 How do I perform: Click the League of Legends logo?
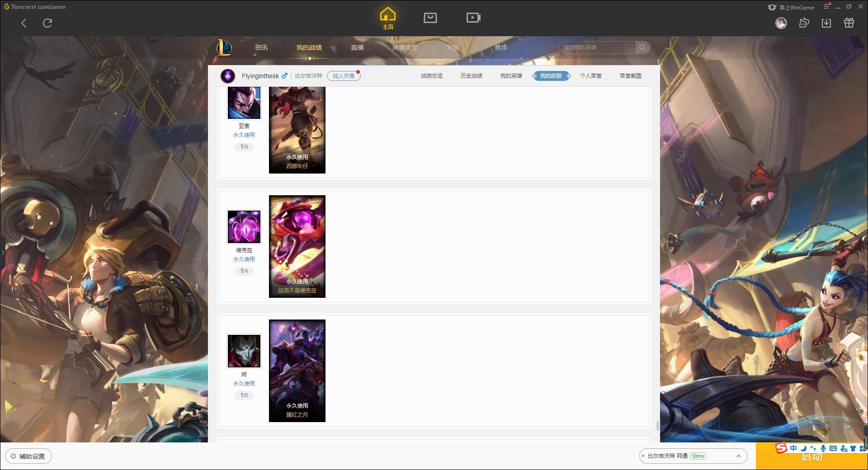(x=224, y=47)
